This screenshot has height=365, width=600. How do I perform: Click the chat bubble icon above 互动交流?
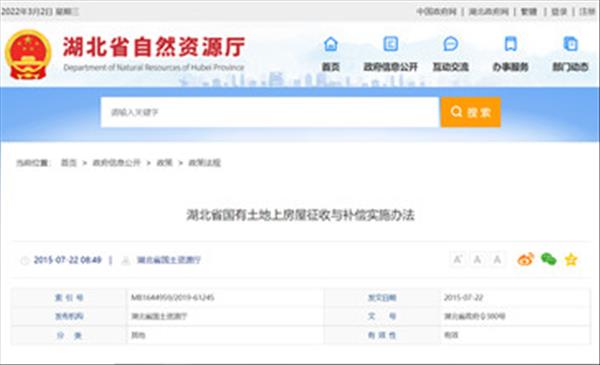coord(450,44)
